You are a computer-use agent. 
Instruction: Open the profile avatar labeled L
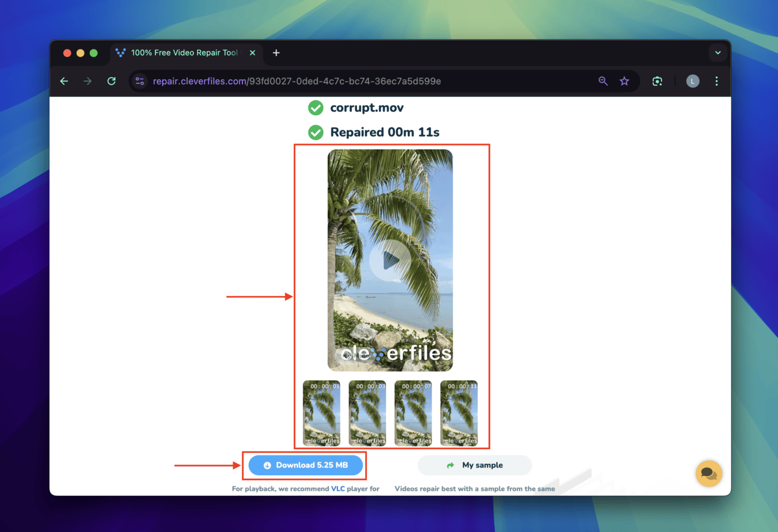pos(692,82)
